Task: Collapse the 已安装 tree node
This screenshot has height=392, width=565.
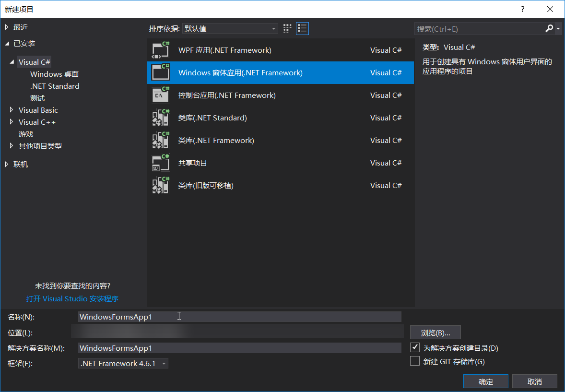Action: point(7,43)
